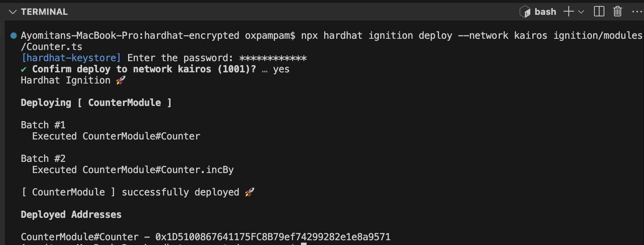Open the ignition/modules path link
The width and height of the screenshot is (644, 245).
tap(598, 36)
